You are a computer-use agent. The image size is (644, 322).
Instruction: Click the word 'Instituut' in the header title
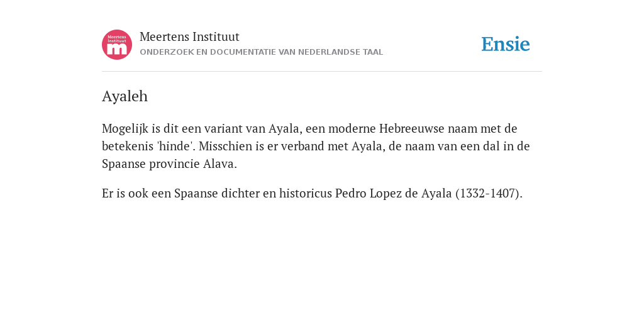click(x=216, y=37)
